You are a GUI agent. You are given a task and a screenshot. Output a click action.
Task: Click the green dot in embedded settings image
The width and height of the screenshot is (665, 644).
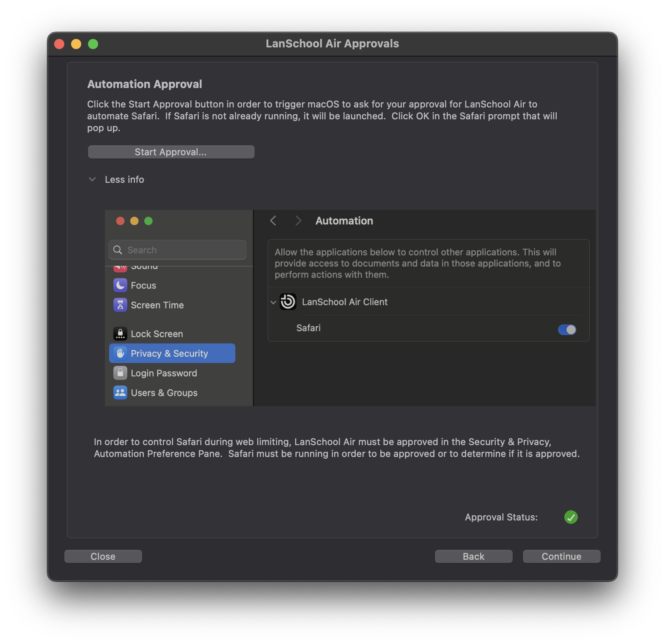(x=148, y=221)
